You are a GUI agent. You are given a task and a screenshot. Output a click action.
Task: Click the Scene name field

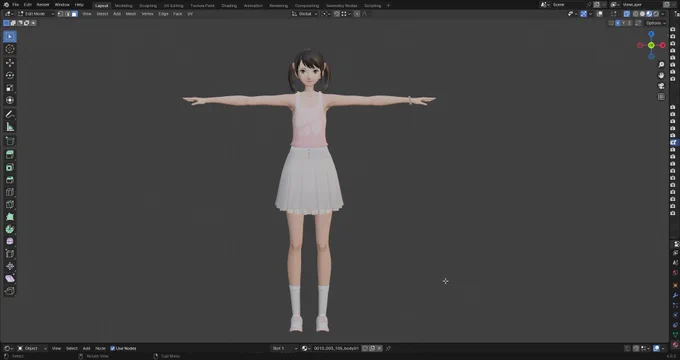pyautogui.click(x=569, y=5)
